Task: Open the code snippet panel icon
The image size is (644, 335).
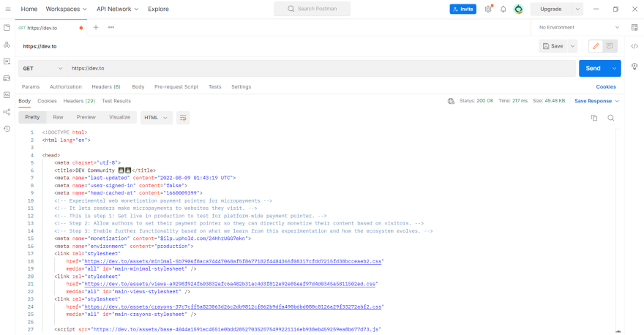Action: [634, 46]
